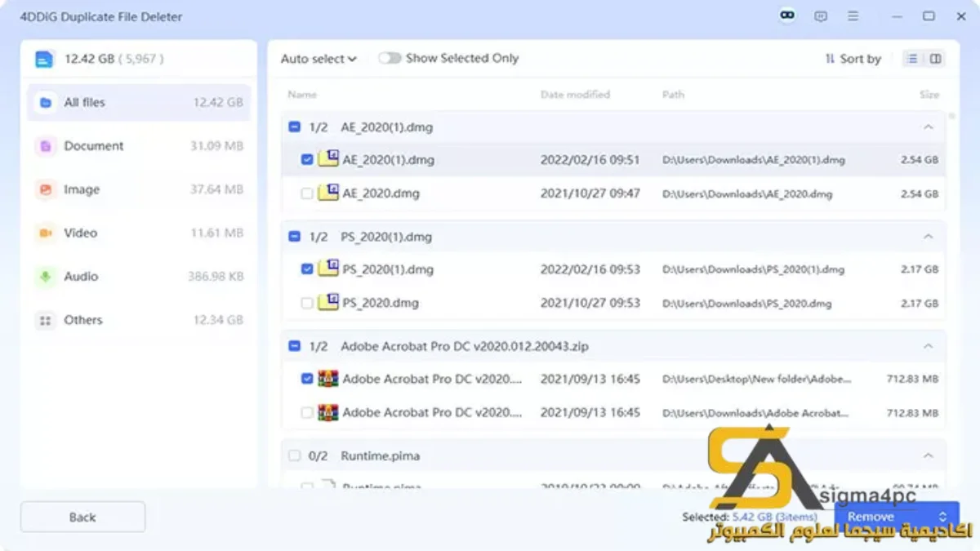
Task: Uncheck the PS_2020(1).dmg file checkbox
Action: (x=307, y=269)
